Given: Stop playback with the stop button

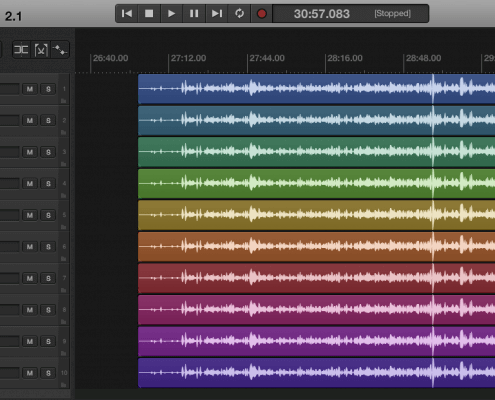Looking at the screenshot, I should [149, 14].
